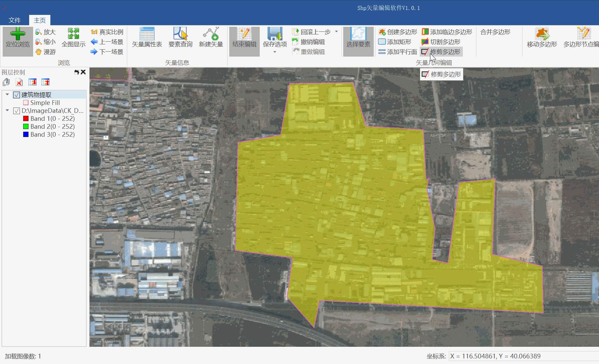The width and height of the screenshot is (599, 364).
Task: Click the green Band 2 color swatch
Action: [x=26, y=127]
